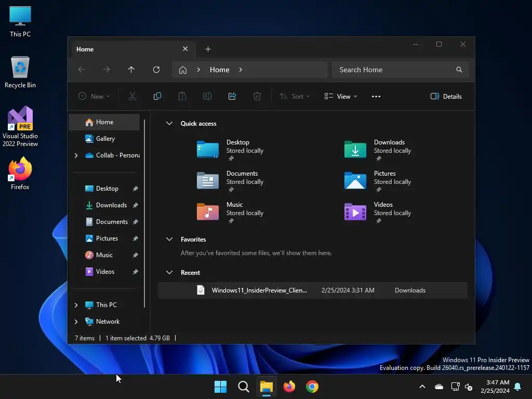Go up one folder level
The width and height of the screenshot is (532, 399).
point(131,70)
